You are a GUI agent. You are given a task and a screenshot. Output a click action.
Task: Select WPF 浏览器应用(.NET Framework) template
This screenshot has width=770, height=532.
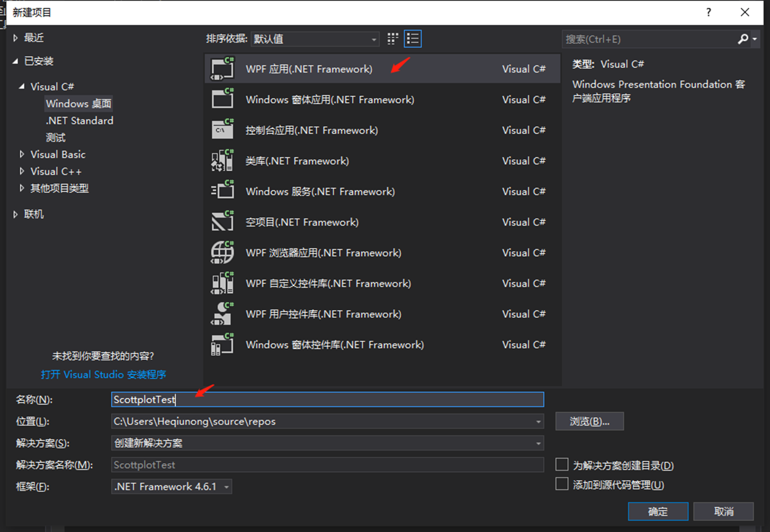point(382,253)
